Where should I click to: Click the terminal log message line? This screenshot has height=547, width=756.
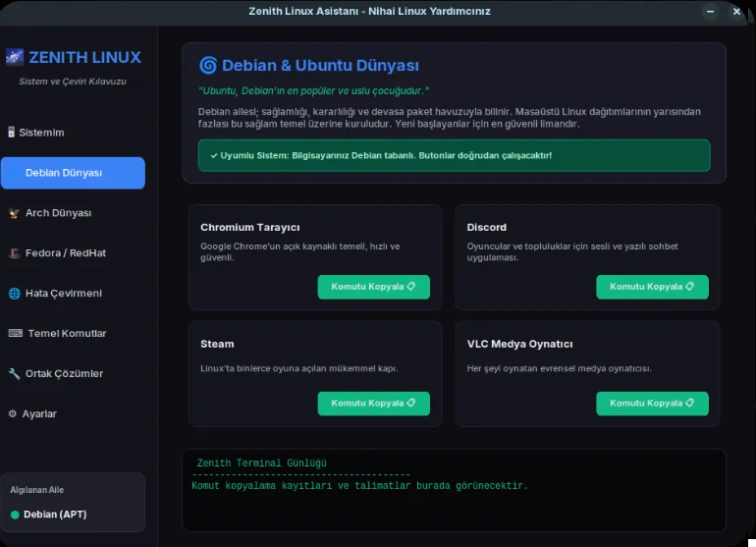click(x=359, y=486)
